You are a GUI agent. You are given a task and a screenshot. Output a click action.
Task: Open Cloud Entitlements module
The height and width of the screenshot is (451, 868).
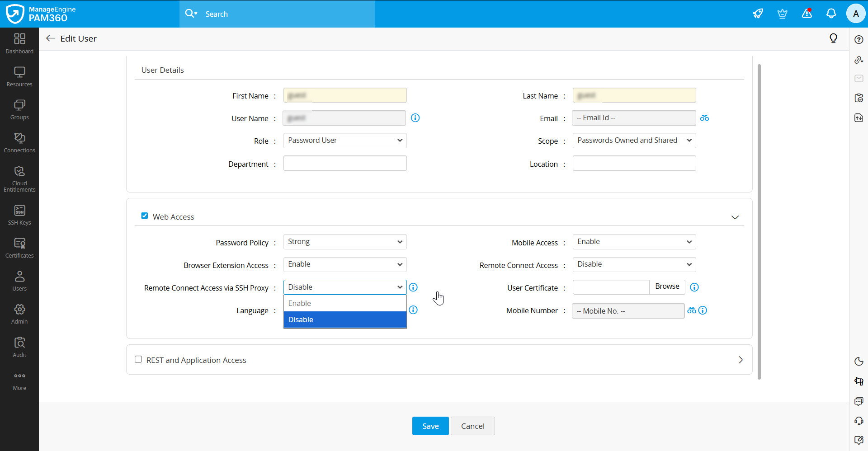click(x=19, y=179)
